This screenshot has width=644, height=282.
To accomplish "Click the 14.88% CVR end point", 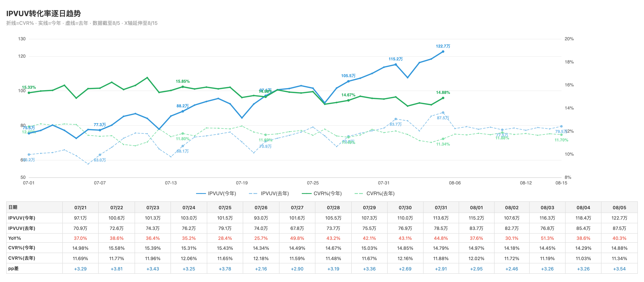I will pyautogui.click(x=443, y=98).
